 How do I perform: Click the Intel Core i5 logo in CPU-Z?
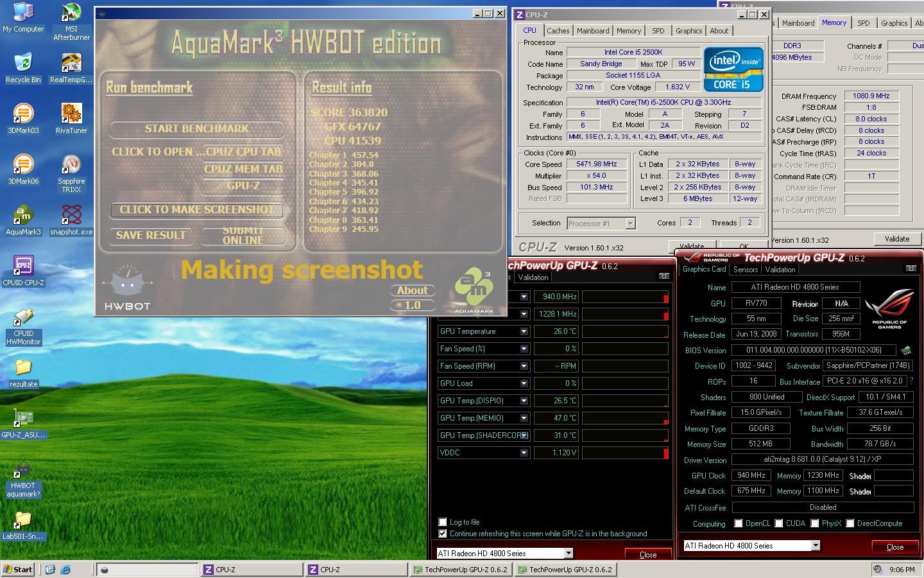tap(733, 69)
